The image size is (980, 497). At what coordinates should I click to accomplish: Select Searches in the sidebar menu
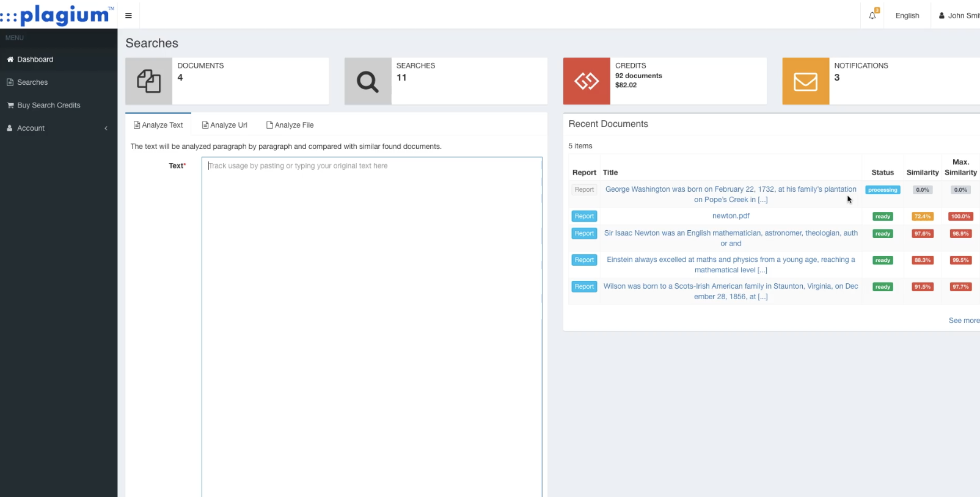click(32, 82)
